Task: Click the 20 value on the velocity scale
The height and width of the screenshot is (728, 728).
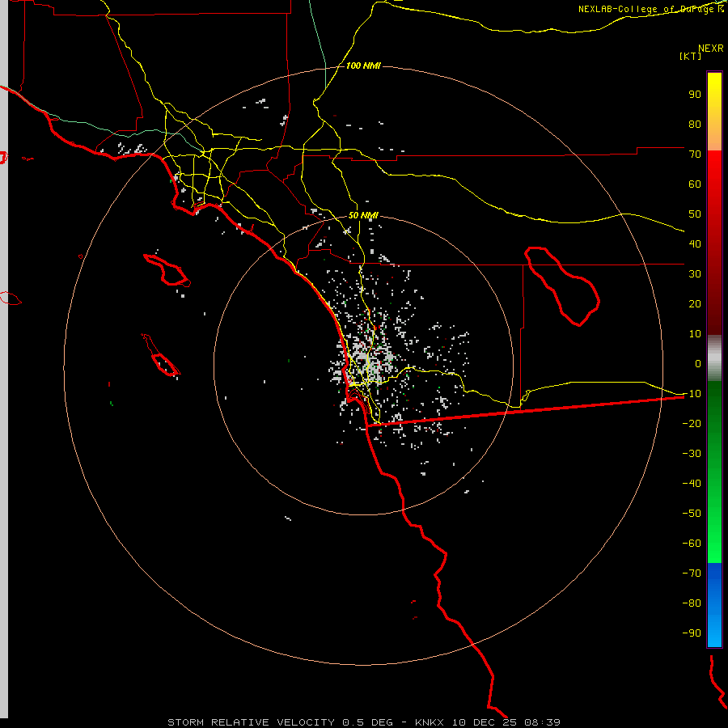Action: tap(695, 303)
